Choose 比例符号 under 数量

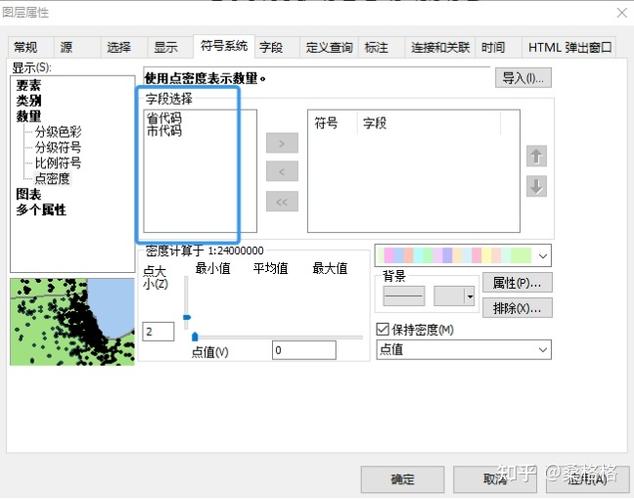pyautogui.click(x=58, y=163)
